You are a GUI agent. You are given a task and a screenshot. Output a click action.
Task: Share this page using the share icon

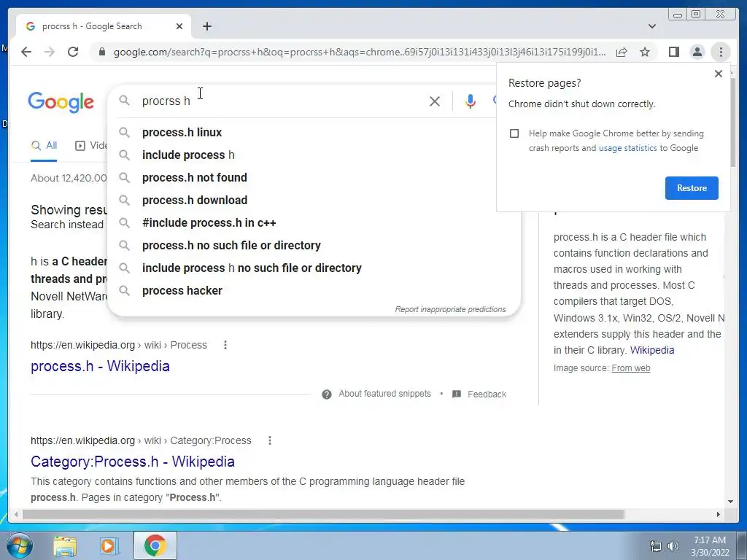click(x=622, y=52)
